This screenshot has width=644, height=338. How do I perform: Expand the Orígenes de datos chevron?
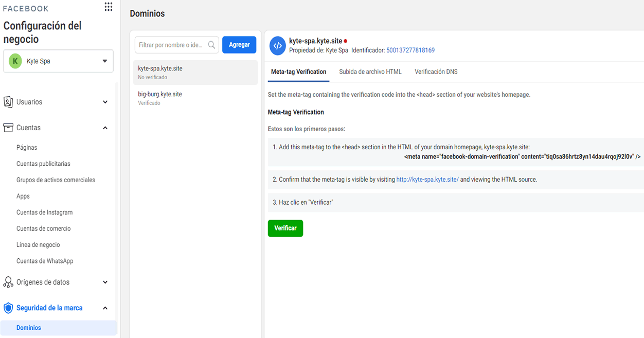(x=105, y=282)
